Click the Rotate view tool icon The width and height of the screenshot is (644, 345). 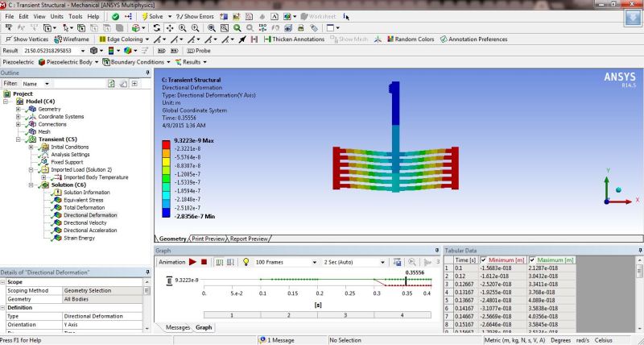click(x=156, y=28)
